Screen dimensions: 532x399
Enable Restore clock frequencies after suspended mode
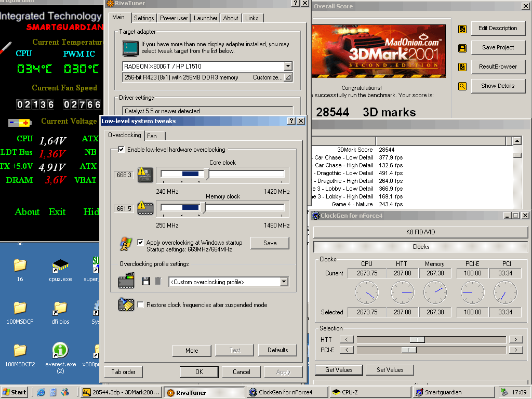pos(140,304)
